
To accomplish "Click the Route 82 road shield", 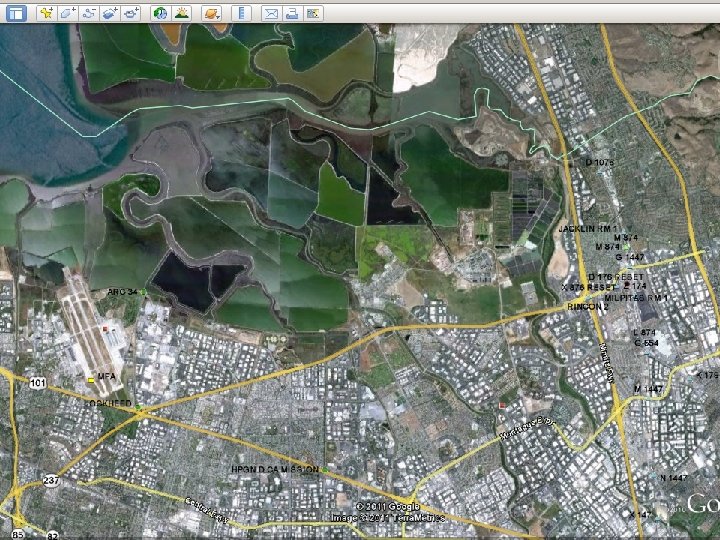I will click(52, 535).
